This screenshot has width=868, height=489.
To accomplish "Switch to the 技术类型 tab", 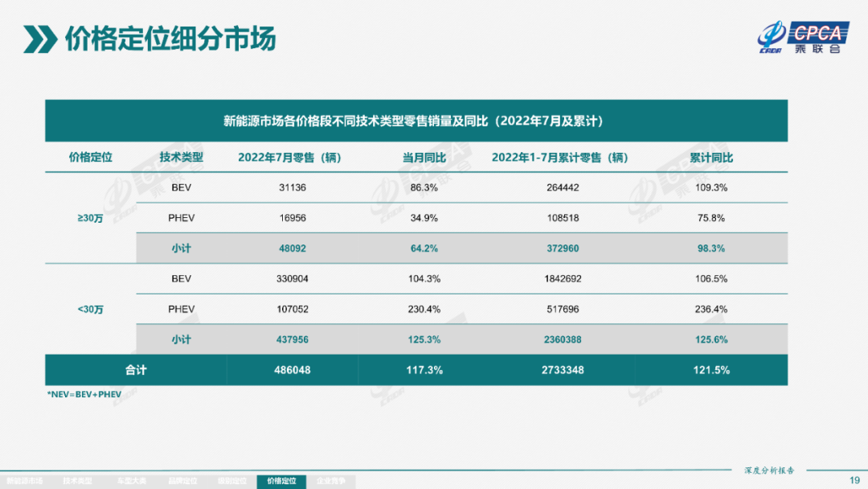I will (78, 481).
